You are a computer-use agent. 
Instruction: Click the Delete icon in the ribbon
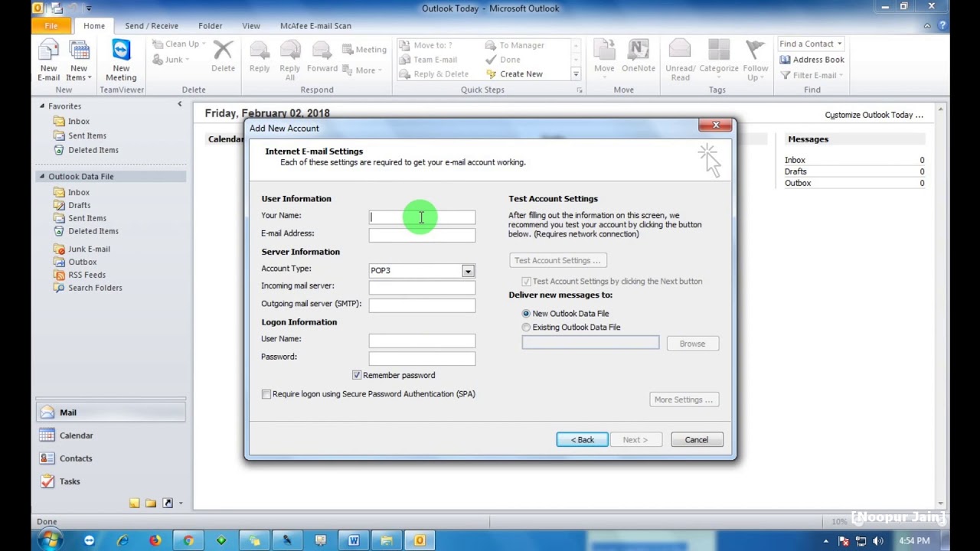[x=223, y=57]
